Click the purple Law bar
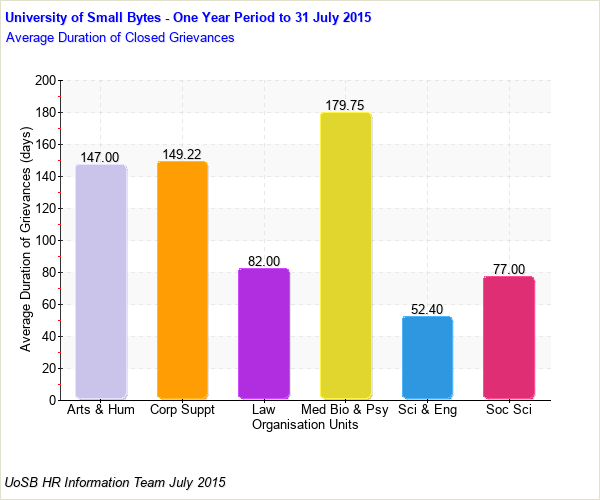600x500 pixels. point(264,334)
